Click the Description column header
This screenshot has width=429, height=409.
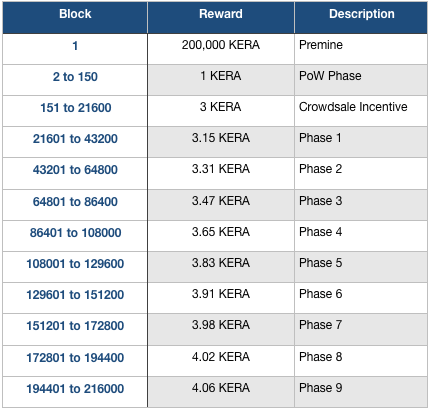pos(362,14)
